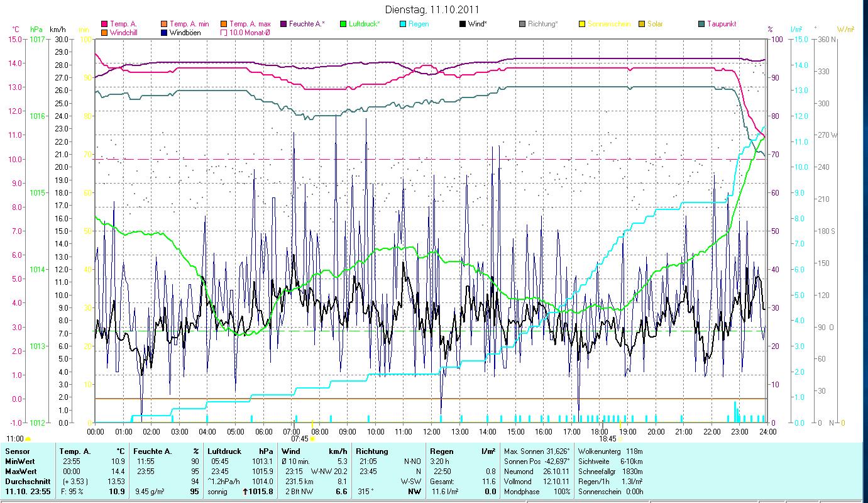Click the teal Taupunkt legend square
Viewport: 868px width, 503px height.
pos(701,25)
